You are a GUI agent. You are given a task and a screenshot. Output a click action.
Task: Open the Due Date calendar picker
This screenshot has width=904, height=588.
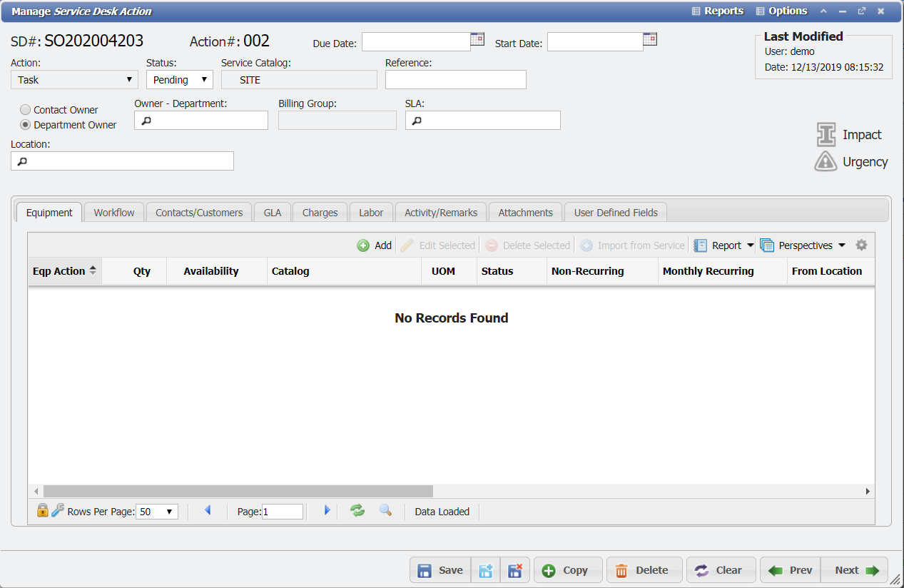(477, 39)
